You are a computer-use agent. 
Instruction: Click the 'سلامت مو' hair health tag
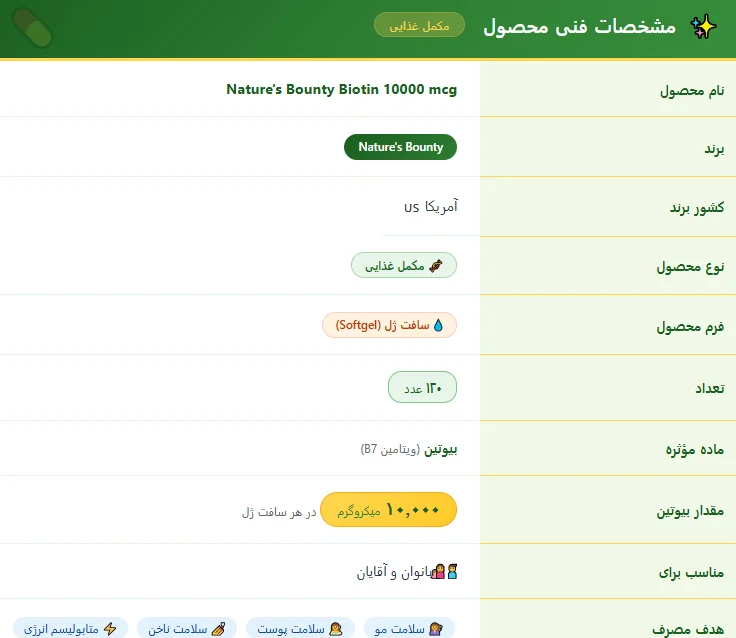pyautogui.click(x=409, y=628)
